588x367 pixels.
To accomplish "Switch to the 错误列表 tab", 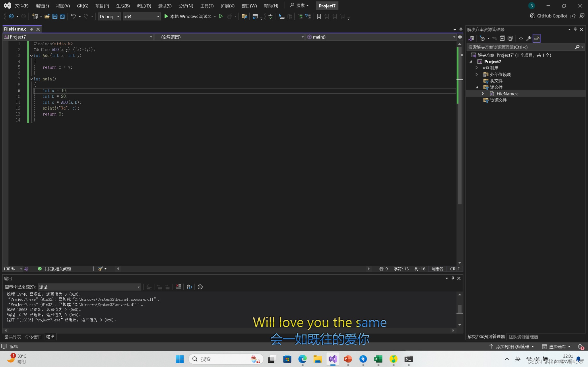I will 13,337.
